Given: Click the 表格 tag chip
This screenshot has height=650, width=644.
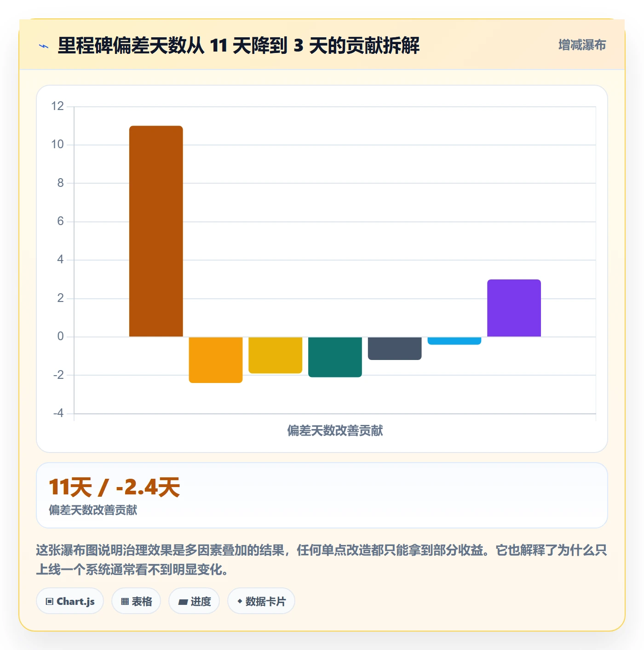Looking at the screenshot, I should (x=136, y=601).
